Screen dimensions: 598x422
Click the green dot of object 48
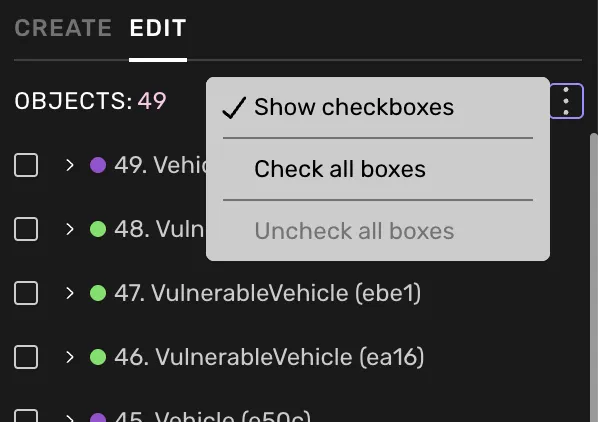tap(98, 229)
